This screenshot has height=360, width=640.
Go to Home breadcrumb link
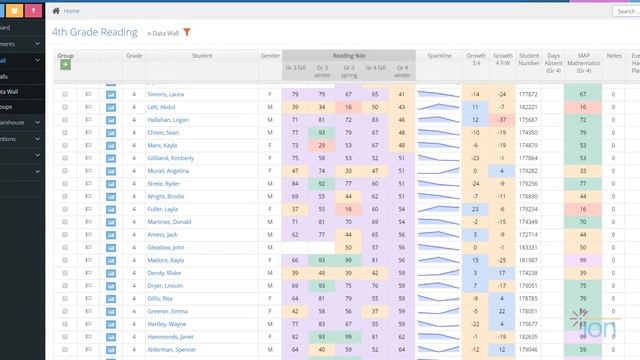(71, 11)
